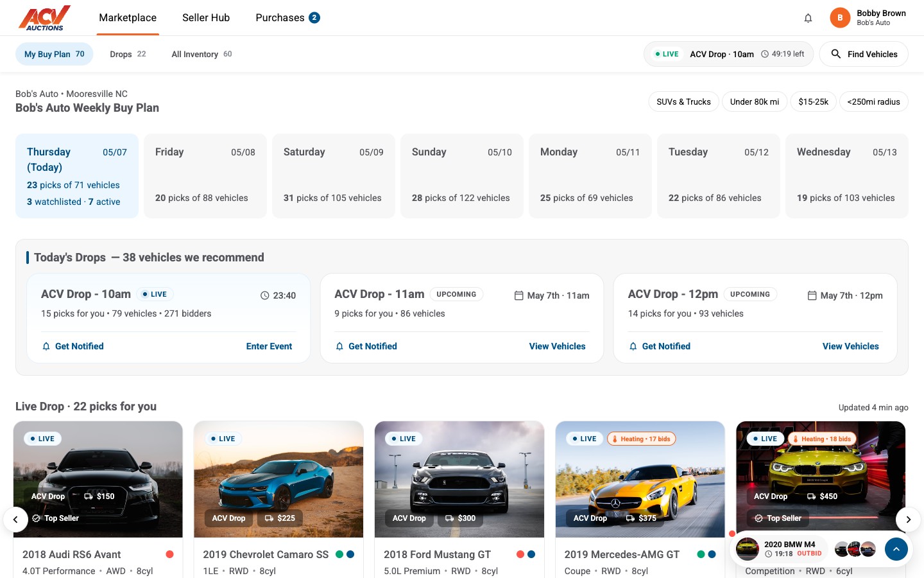This screenshot has width=924, height=578.
Task: Click the clock icon beside 49:19 left
Action: (x=765, y=54)
